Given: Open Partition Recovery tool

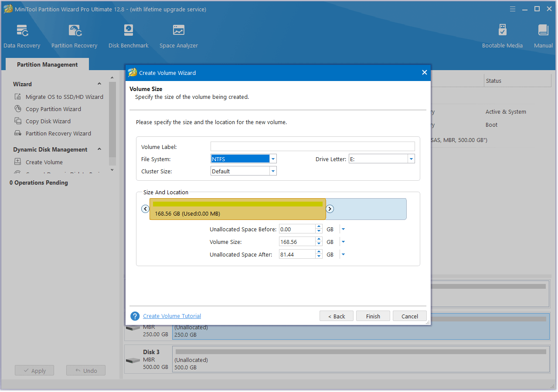Looking at the screenshot, I should 74,36.
